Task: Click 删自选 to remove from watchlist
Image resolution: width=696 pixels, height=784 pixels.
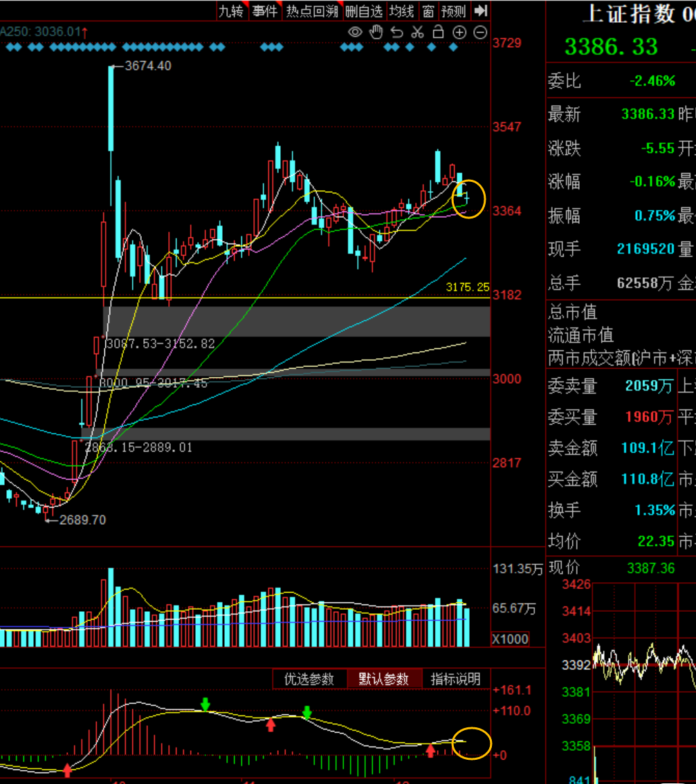Action: (x=364, y=11)
